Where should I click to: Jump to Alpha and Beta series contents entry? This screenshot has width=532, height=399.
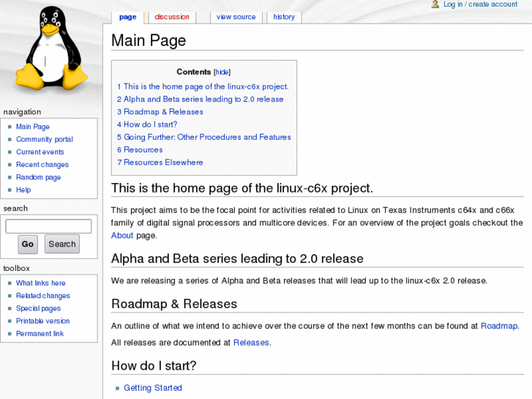point(201,99)
